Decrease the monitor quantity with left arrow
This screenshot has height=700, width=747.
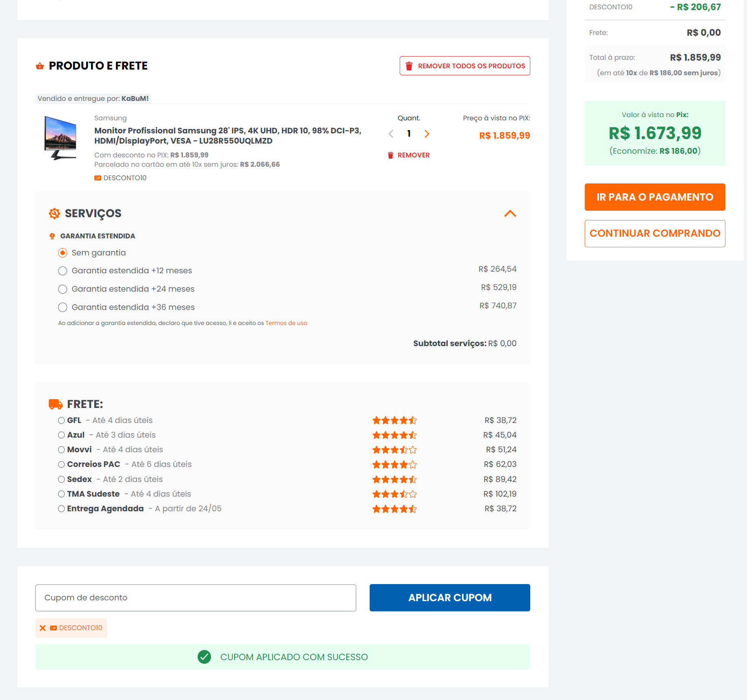(391, 134)
